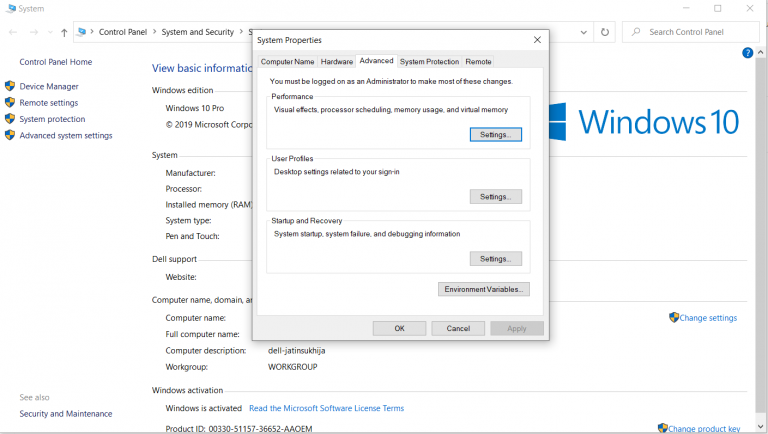The image size is (768, 434).
Task: Go back using the back arrow
Action: (x=13, y=32)
